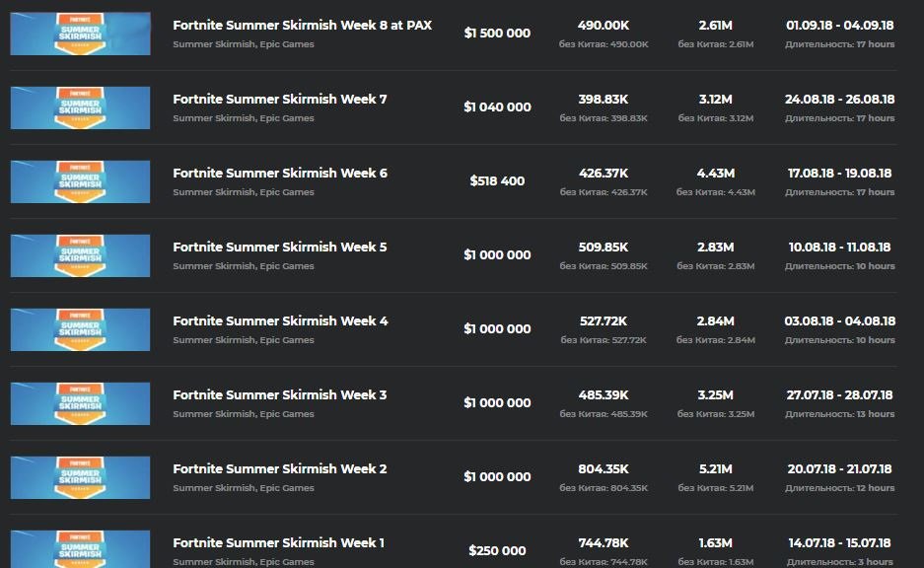Select the Week 6 Summer Skirmish logo

tap(80, 181)
